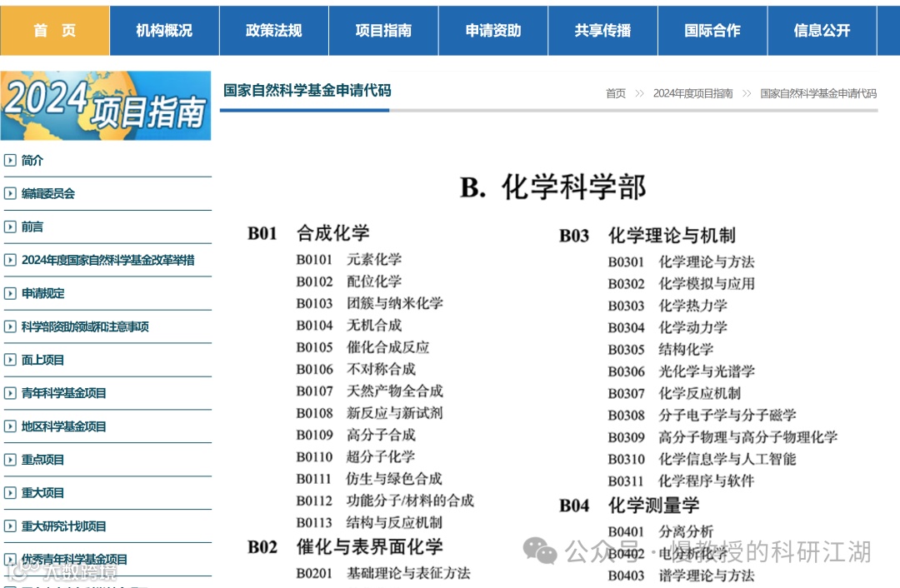Click the B0105 催化合成反应 entry
Viewport: 900px width, 588px height.
[362, 347]
